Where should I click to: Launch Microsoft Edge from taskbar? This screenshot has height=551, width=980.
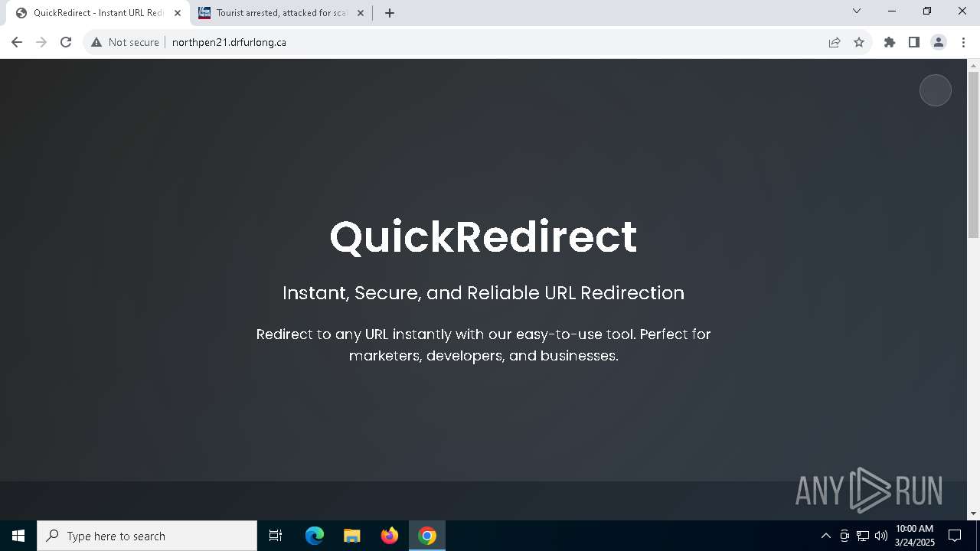[x=315, y=536]
